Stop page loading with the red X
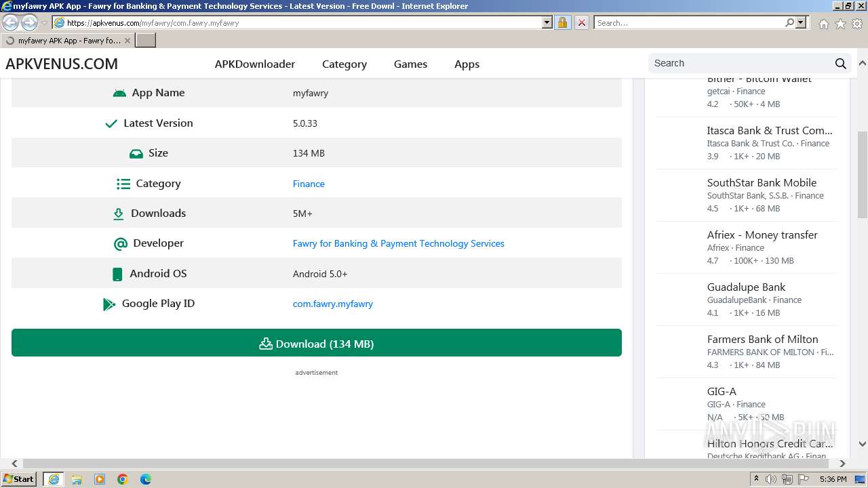 (581, 22)
